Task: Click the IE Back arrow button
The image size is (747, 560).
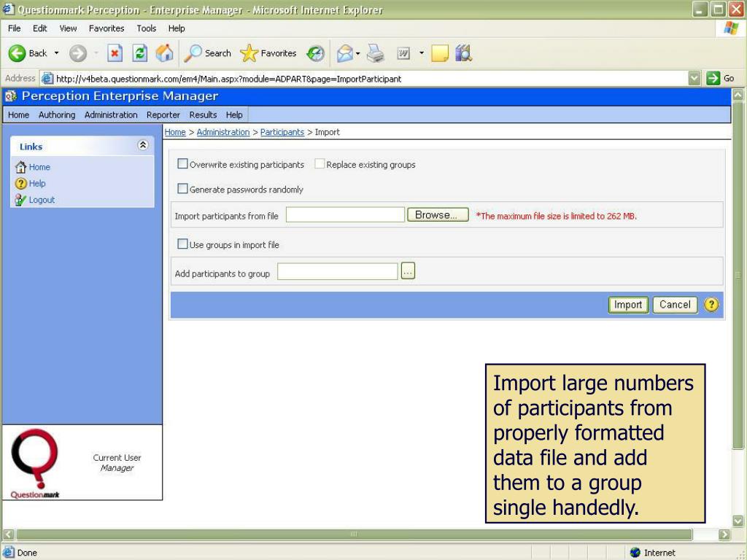Action: 18,53
